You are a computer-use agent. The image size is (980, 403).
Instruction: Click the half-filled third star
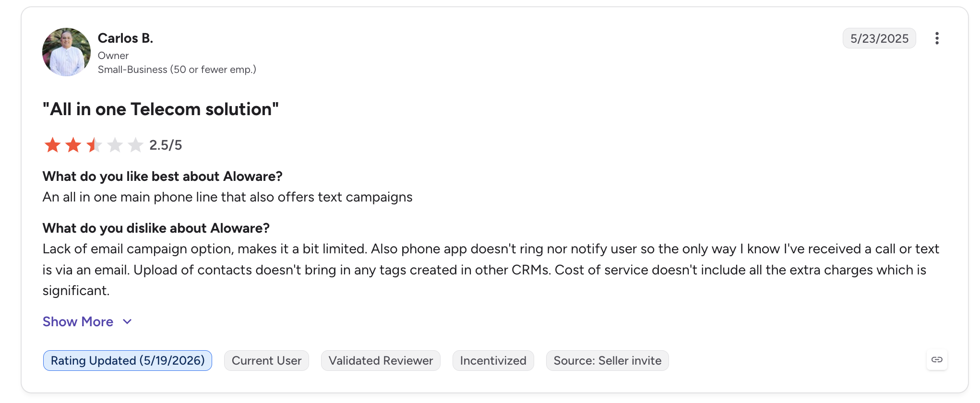(94, 145)
